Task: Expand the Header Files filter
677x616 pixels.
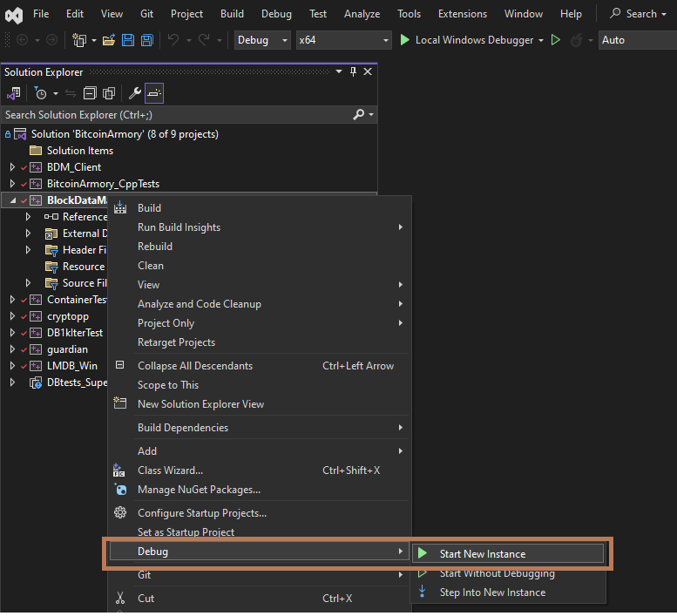Action: (28, 250)
